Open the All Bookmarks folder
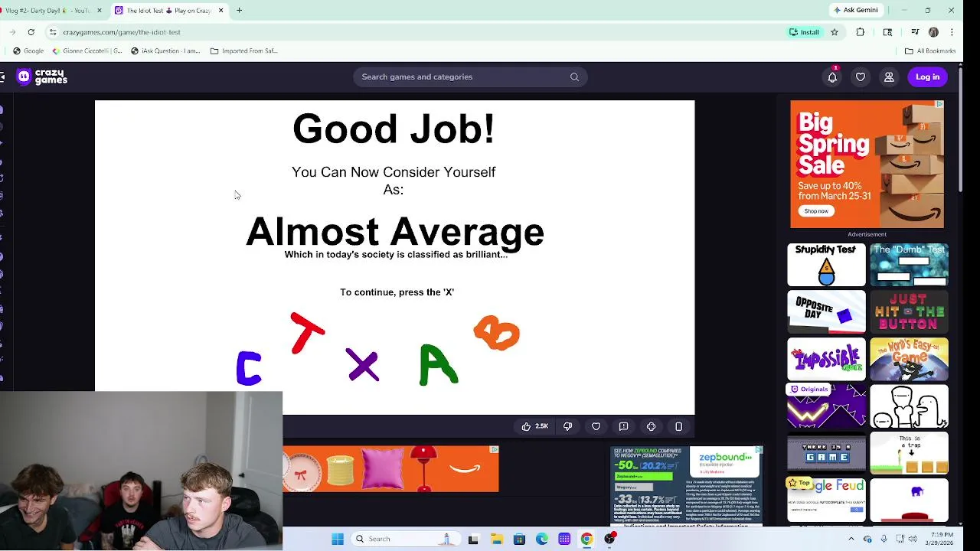This screenshot has width=980, height=551. (x=929, y=51)
